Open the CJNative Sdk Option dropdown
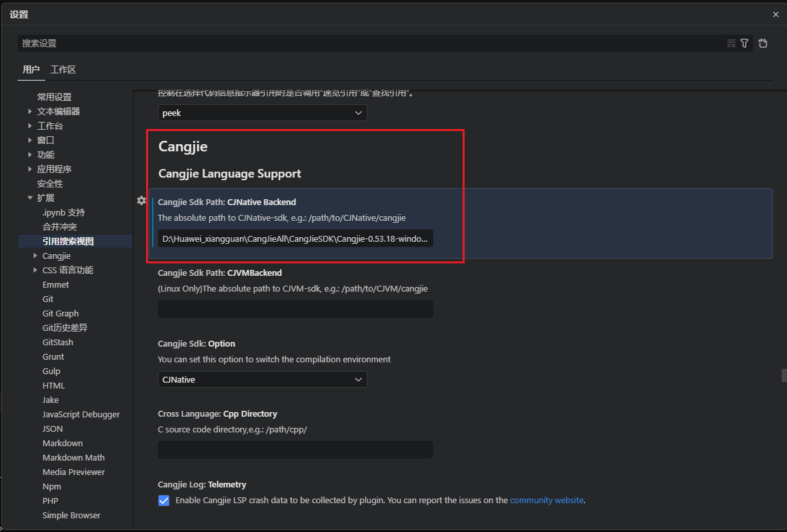Screen dimensions: 787x532 [262, 379]
